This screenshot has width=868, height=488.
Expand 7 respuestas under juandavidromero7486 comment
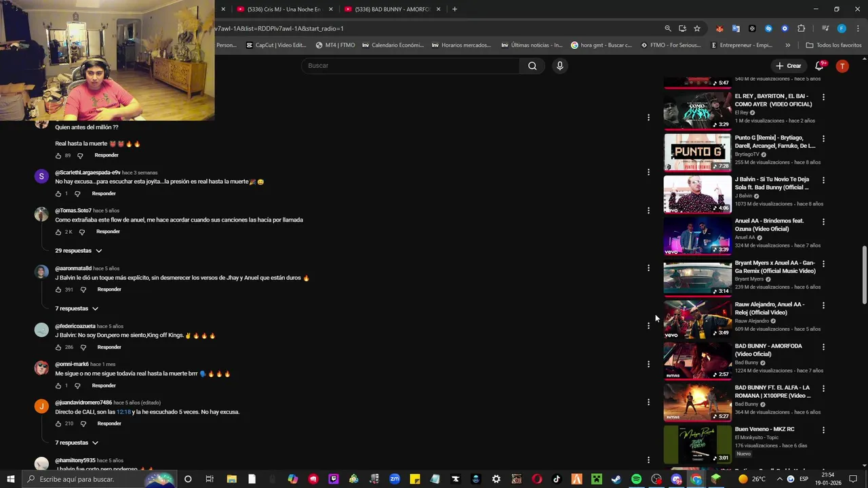point(77,443)
